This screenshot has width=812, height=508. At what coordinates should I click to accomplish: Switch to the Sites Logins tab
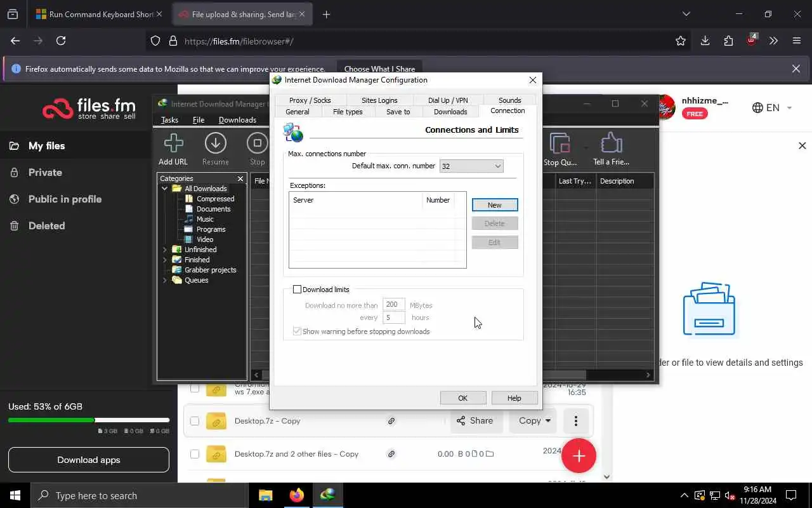click(379, 100)
